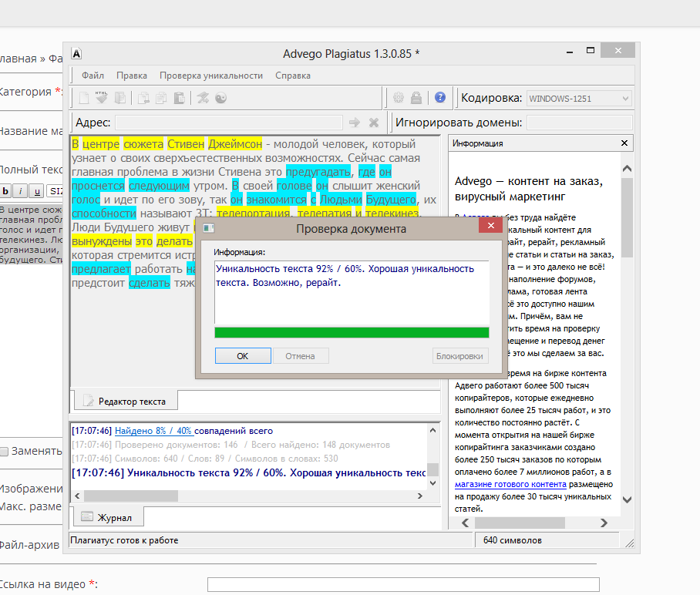Viewport: 700px width, 595px height.
Task: Click the window resize grip in status bar
Action: pyautogui.click(x=629, y=543)
